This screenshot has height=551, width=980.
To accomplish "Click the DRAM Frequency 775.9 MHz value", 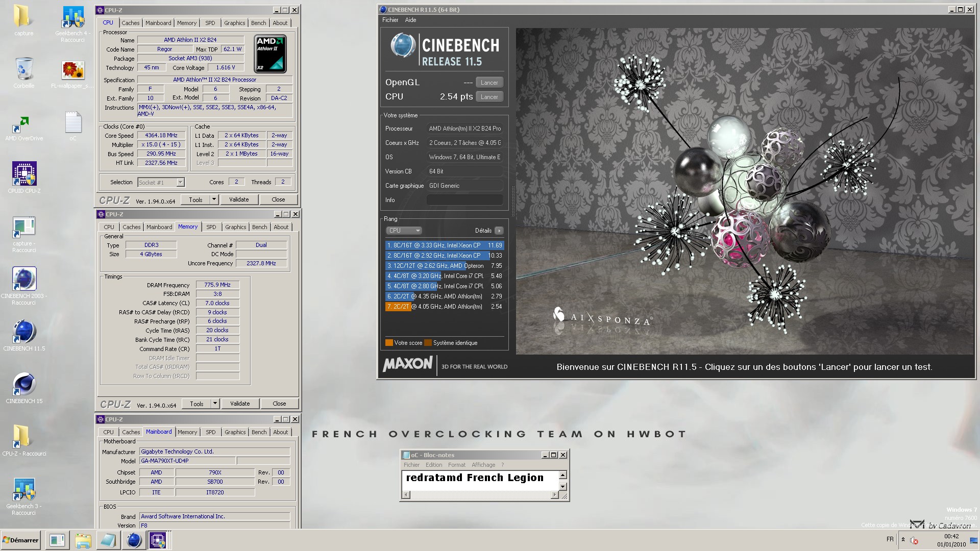I will click(217, 285).
